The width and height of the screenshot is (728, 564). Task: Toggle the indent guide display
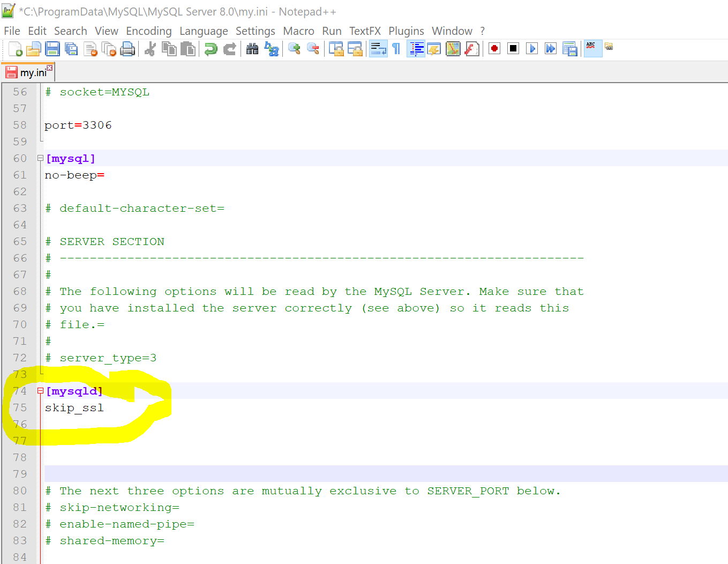(416, 49)
